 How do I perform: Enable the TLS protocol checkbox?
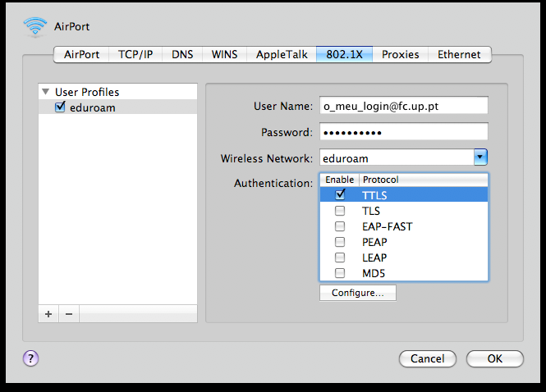(x=340, y=211)
